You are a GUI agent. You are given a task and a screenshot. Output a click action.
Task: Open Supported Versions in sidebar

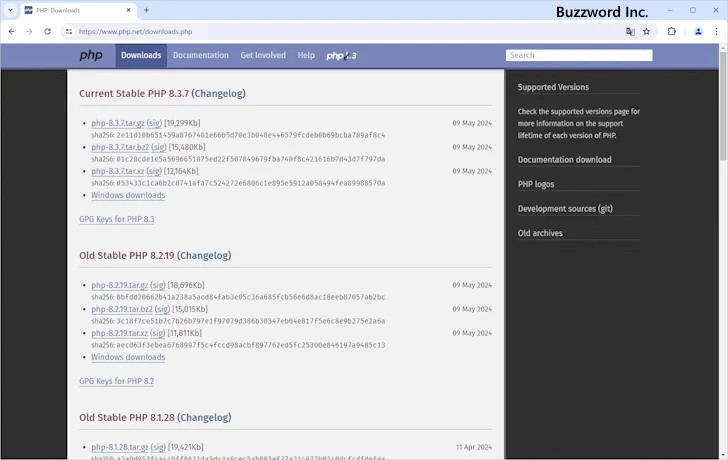[553, 87]
